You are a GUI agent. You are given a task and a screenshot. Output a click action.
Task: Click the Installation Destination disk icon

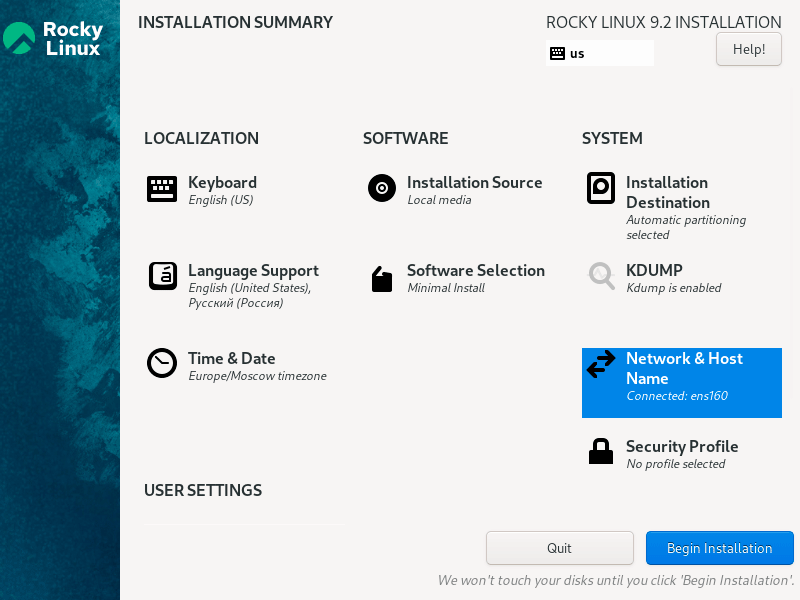(600, 188)
